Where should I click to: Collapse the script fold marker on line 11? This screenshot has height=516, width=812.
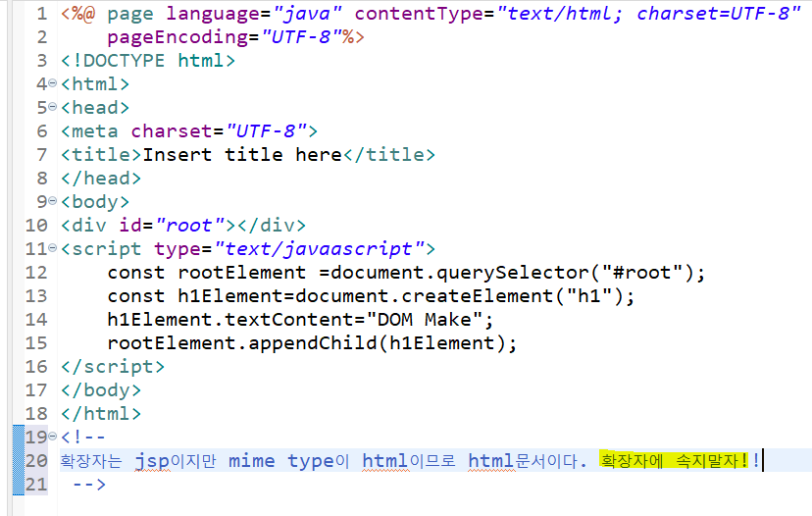point(53,248)
